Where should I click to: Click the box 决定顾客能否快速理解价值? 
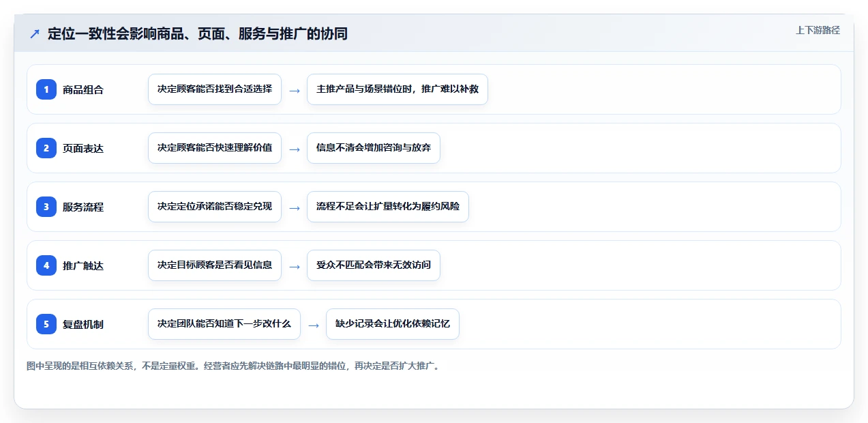[215, 148]
